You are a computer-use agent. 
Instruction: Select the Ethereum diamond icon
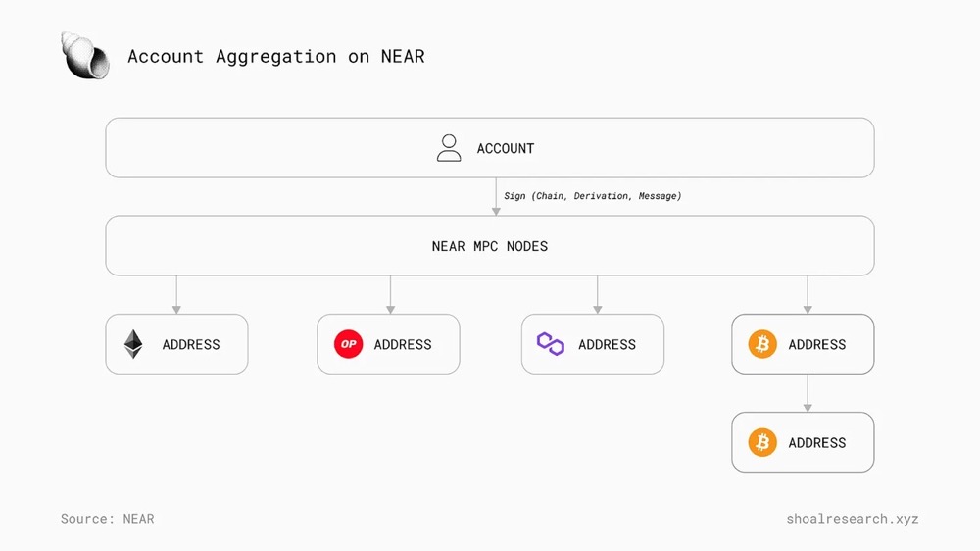133,344
